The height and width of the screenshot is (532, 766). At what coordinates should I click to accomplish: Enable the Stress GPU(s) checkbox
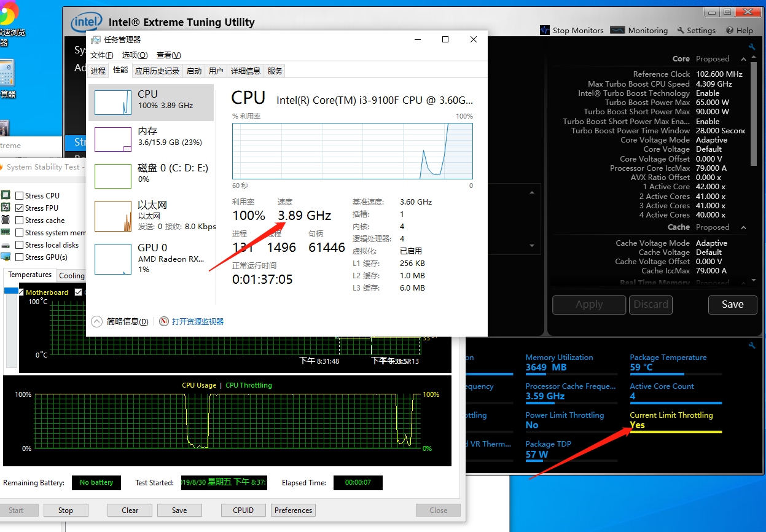click(20, 257)
